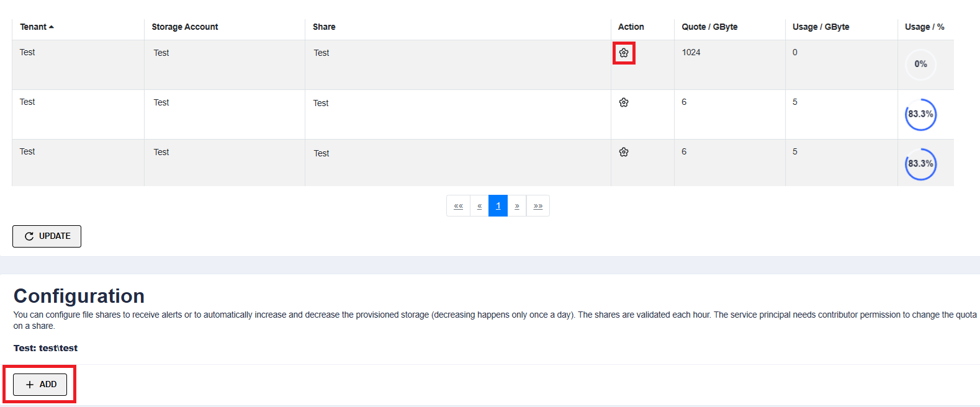The width and height of the screenshot is (980, 407).
Task: Open the settings gear in the first row
Action: pos(624,53)
